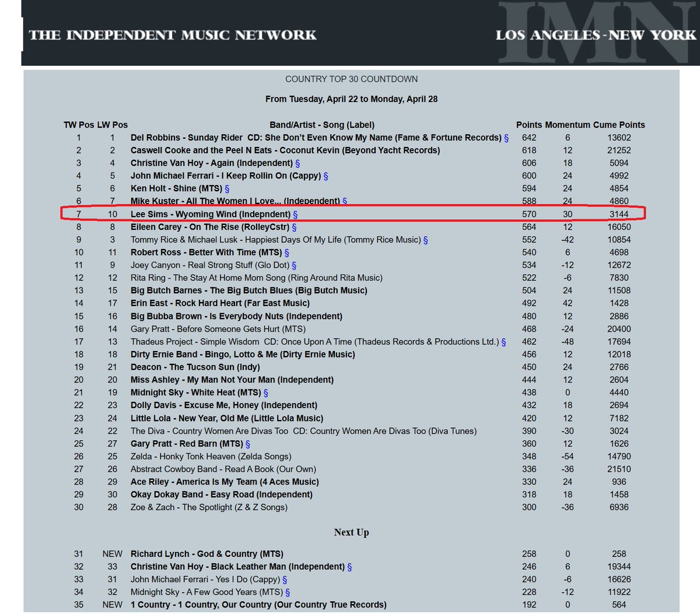Click § link after Happiest Days Of My Life

[x=425, y=240]
